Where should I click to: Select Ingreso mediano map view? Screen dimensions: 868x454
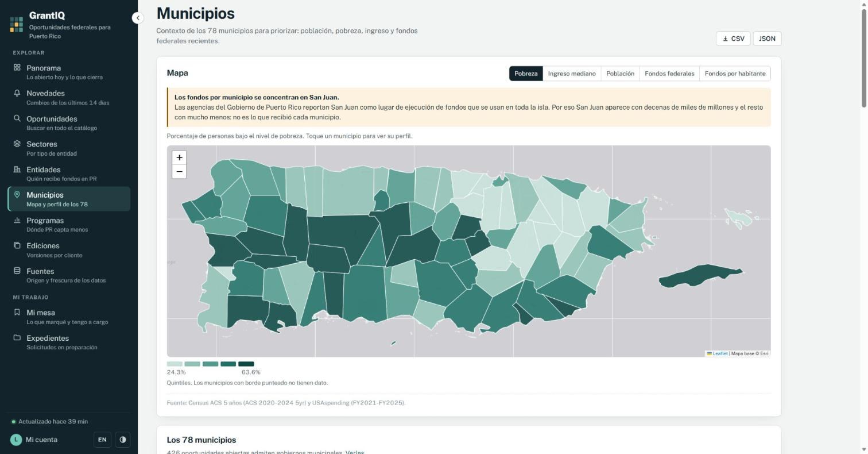pyautogui.click(x=572, y=74)
